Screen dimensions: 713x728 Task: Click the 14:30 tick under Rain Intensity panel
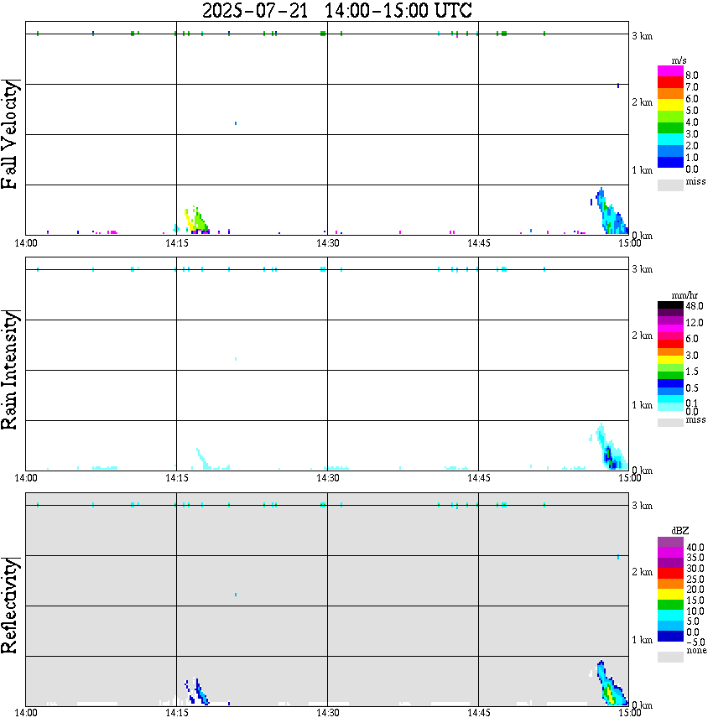tap(328, 478)
